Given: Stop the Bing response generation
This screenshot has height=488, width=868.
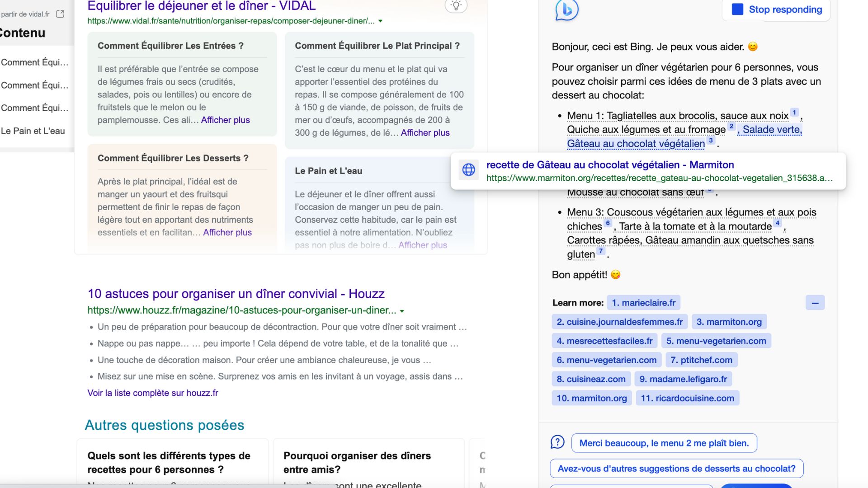Looking at the screenshot, I should (x=776, y=9).
